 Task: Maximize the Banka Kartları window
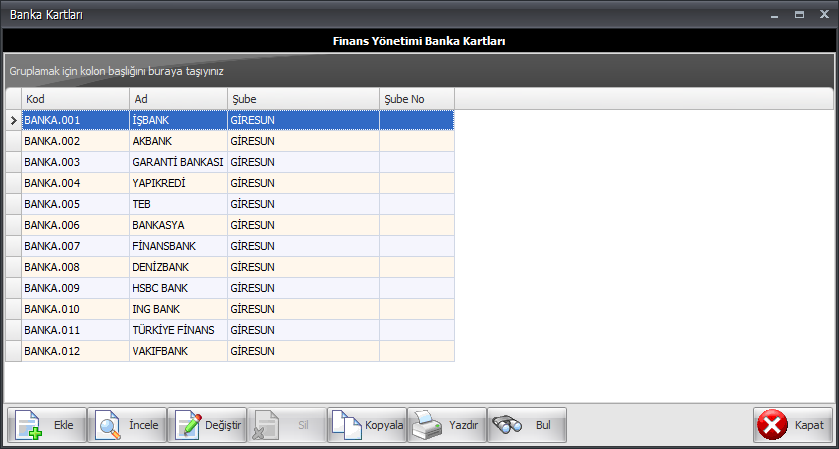[799, 14]
